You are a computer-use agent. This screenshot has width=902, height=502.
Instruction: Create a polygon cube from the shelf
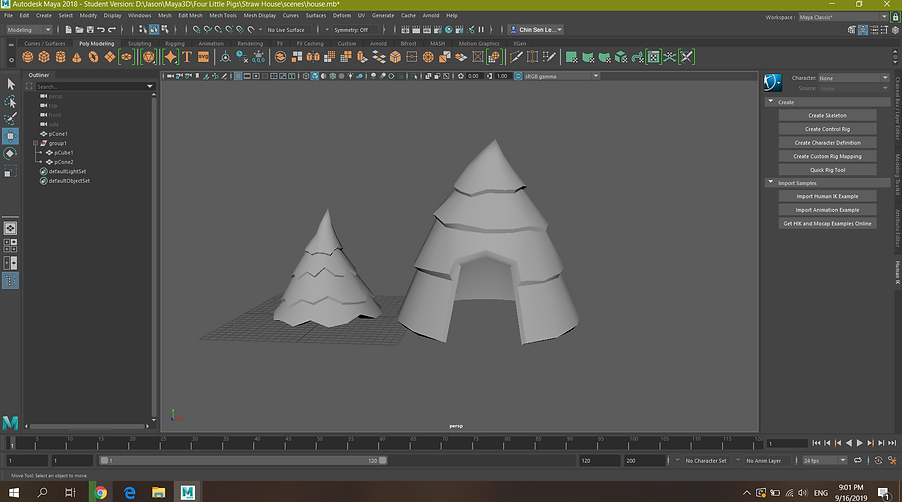pos(44,57)
